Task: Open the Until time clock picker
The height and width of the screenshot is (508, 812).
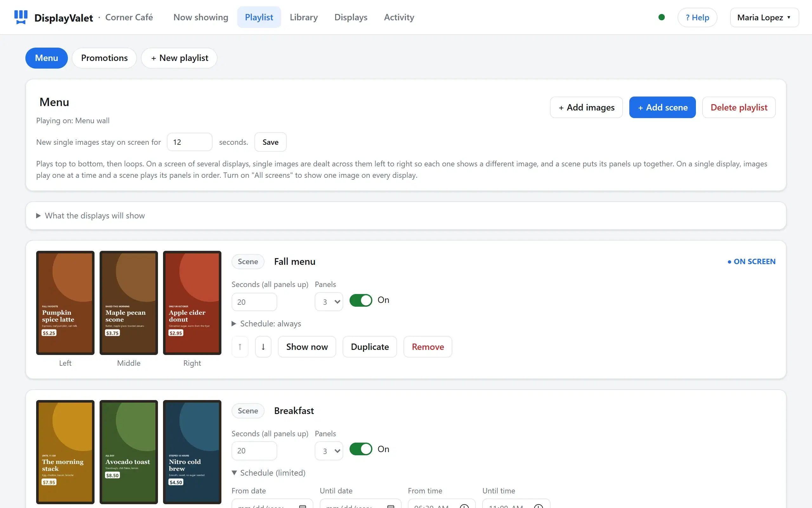Action: pyautogui.click(x=538, y=506)
